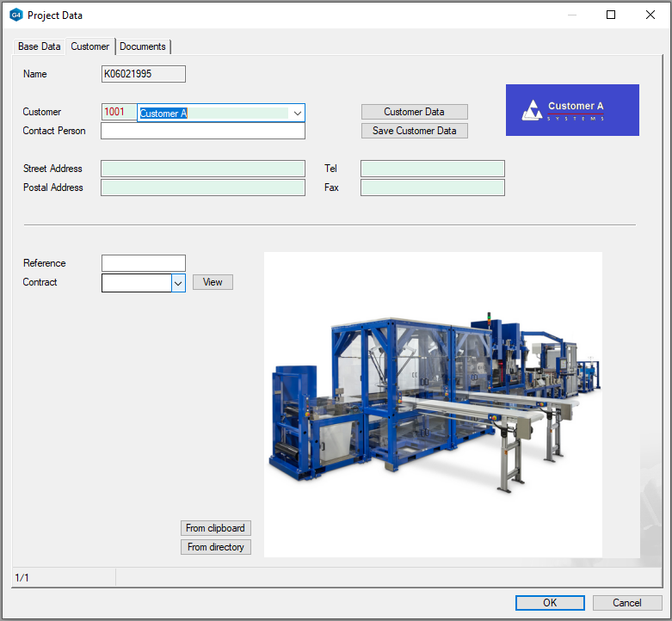Click the Street Address input field
This screenshot has width=672, height=621.
coord(203,169)
